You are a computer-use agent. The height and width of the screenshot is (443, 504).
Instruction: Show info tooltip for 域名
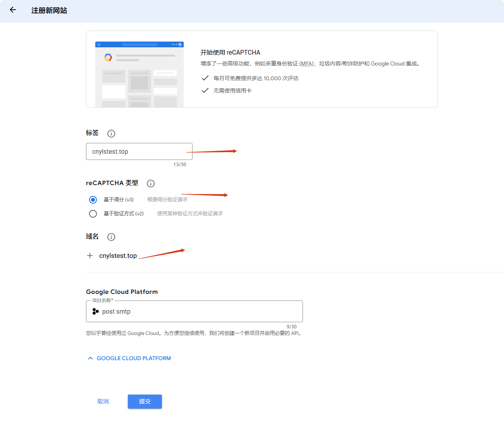[x=111, y=237]
